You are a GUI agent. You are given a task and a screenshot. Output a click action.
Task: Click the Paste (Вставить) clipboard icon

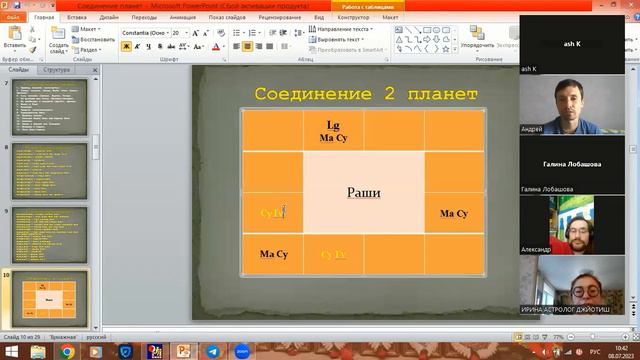click(x=15, y=34)
